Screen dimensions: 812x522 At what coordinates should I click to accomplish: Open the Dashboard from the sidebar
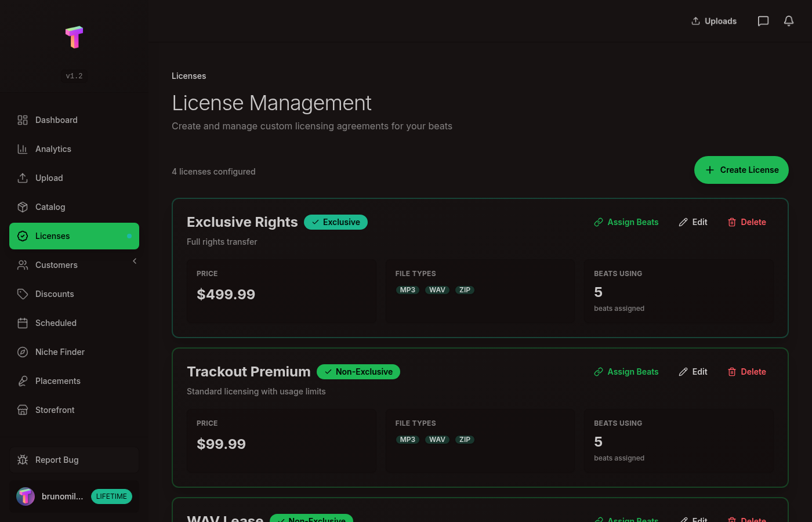(x=56, y=120)
